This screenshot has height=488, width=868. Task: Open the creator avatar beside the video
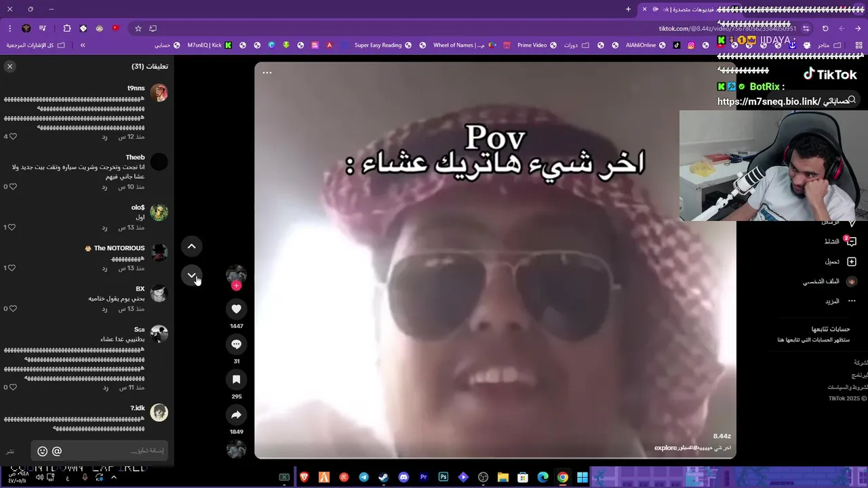click(x=236, y=273)
